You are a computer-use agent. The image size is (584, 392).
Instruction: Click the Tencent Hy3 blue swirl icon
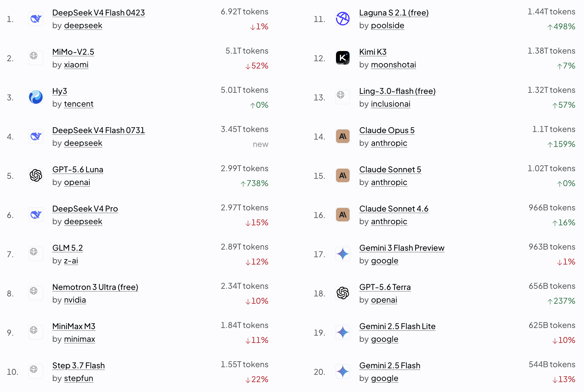(x=36, y=97)
